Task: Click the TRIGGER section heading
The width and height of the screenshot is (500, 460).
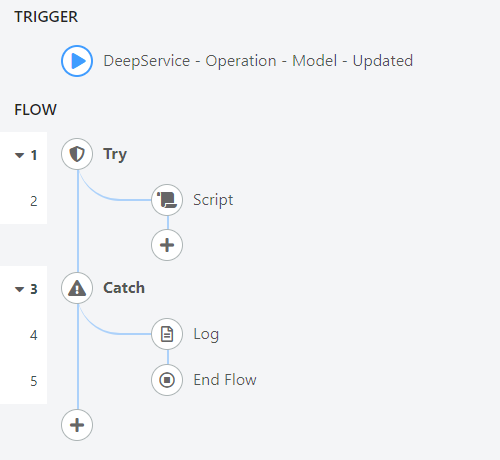Action: pos(46,17)
